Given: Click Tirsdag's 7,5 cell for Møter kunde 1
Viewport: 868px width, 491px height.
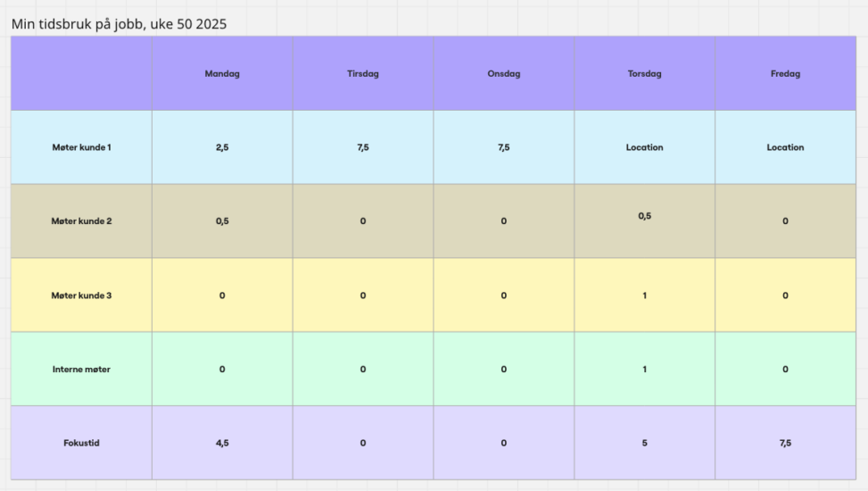Looking at the screenshot, I should point(363,147).
